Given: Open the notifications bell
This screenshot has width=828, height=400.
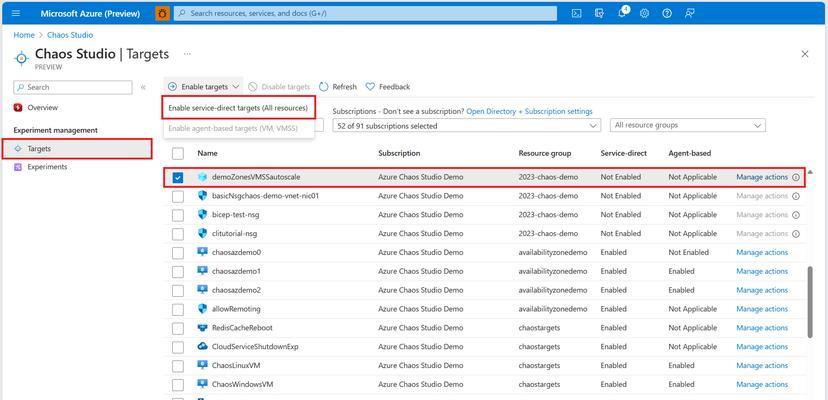Looking at the screenshot, I should click(622, 13).
